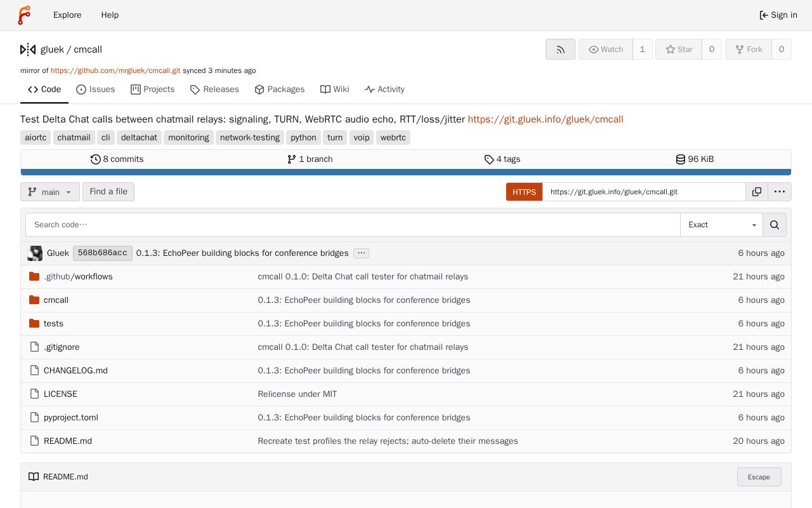Open the cmcall folder icon
This screenshot has width=812, height=508.
tap(34, 300)
